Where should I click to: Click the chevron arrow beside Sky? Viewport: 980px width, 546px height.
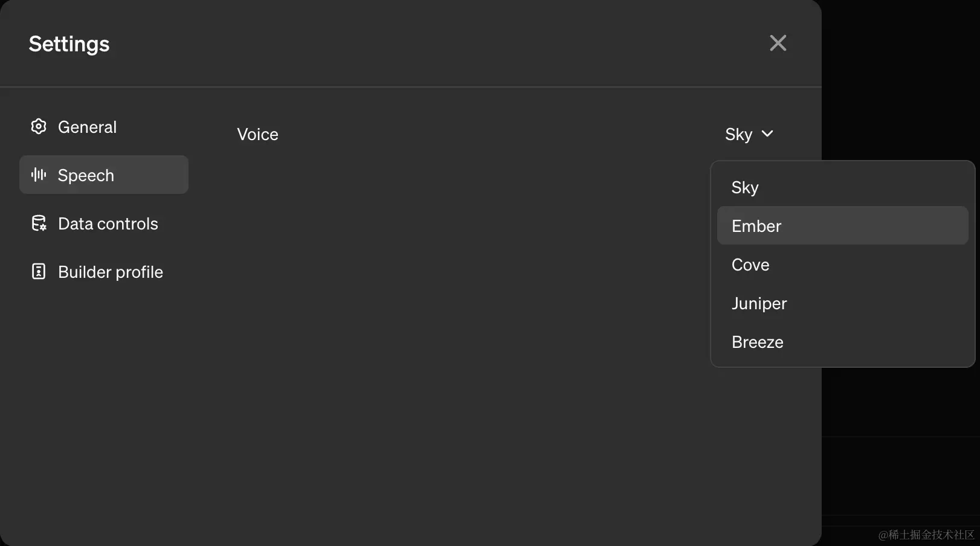click(767, 133)
